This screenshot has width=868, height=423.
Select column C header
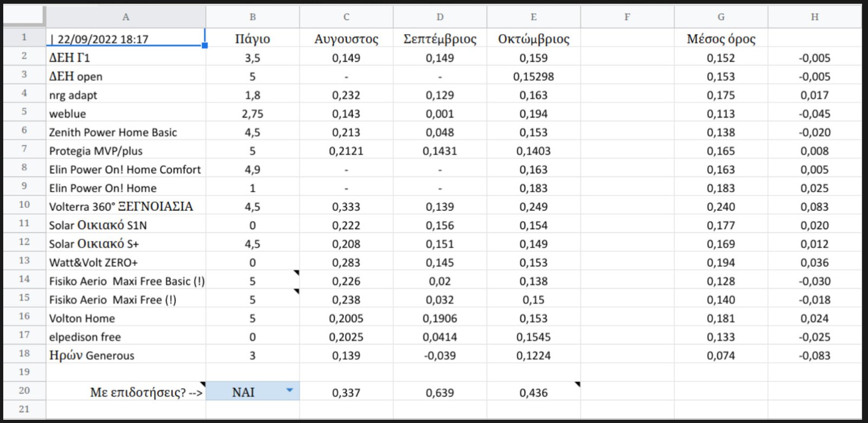tap(346, 17)
